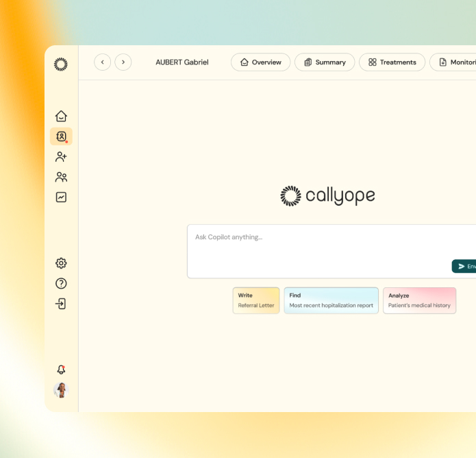Open the settings gear icon
This screenshot has width=476, height=458.
click(61, 263)
